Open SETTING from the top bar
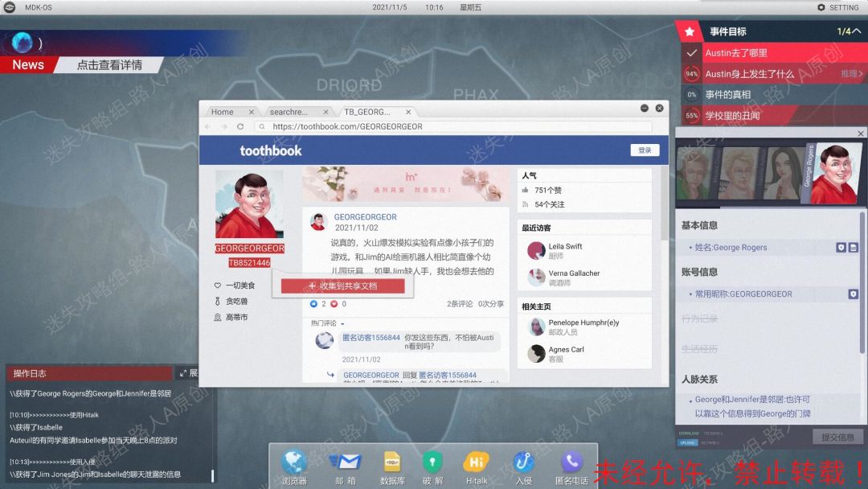The height and width of the screenshot is (489, 868). coord(838,7)
